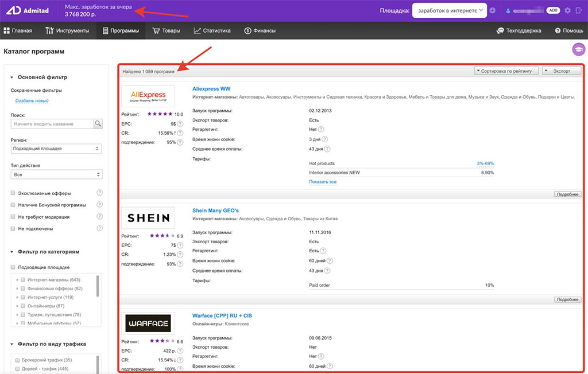
Task: Click Подробнее button for Shein program
Action: point(567,299)
